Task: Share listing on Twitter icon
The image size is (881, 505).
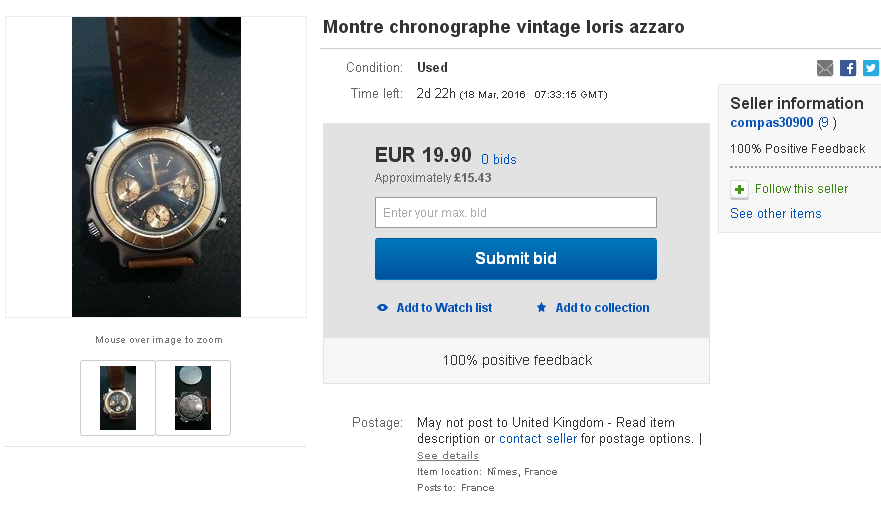Action: pyautogui.click(x=871, y=68)
